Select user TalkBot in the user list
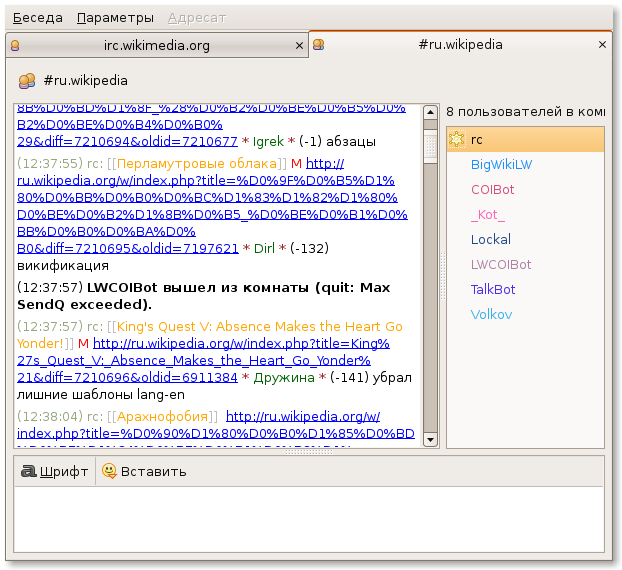The height and width of the screenshot is (570, 622). click(525, 289)
